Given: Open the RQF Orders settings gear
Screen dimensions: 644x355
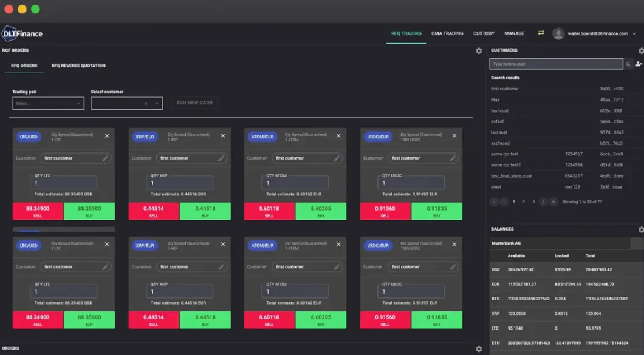Looking at the screenshot, I should [479, 51].
